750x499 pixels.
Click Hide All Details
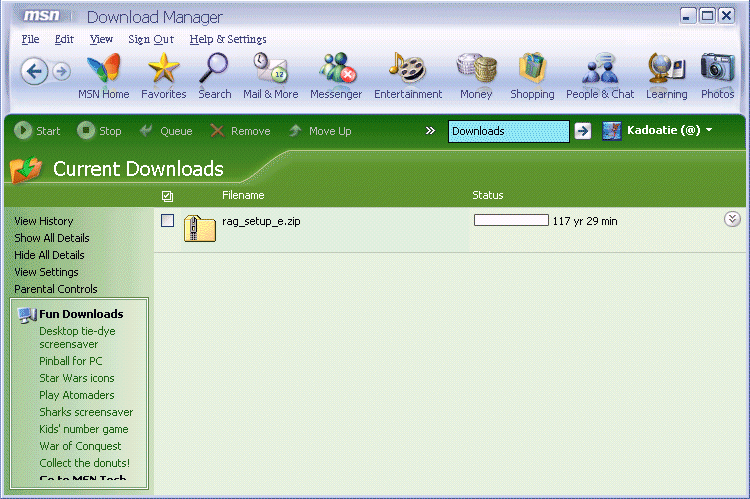pyautogui.click(x=49, y=255)
